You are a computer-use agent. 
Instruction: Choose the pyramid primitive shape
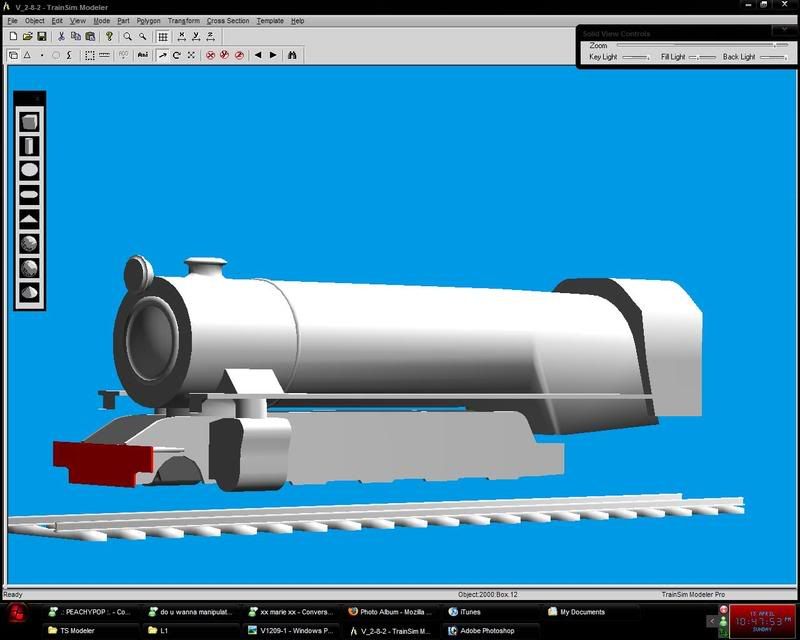pyautogui.click(x=30, y=219)
